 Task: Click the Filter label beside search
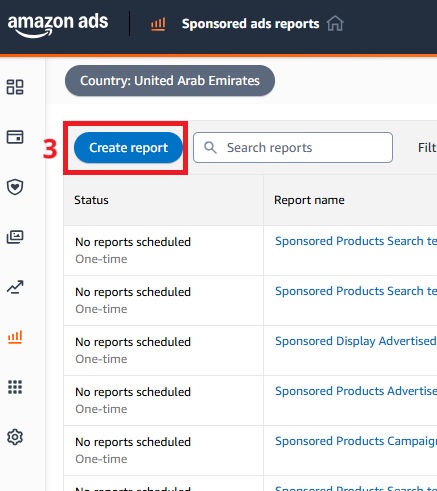coord(427,148)
